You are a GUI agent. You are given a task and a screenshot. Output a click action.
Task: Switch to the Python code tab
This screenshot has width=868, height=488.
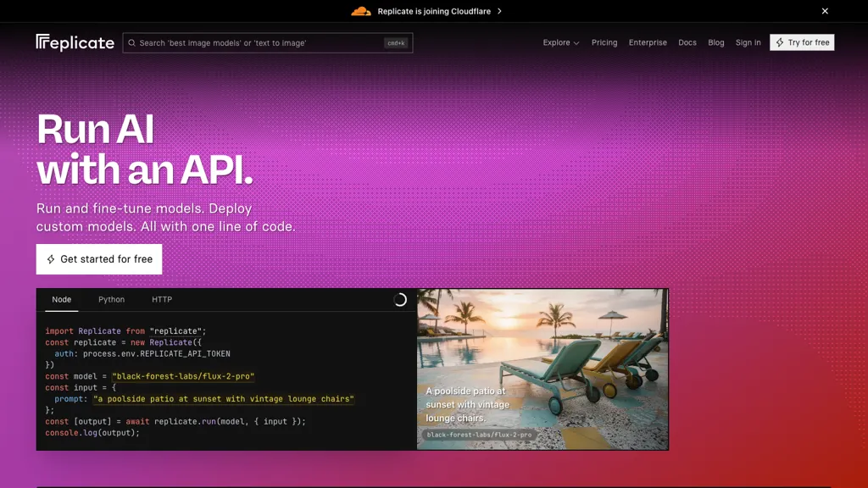111,299
